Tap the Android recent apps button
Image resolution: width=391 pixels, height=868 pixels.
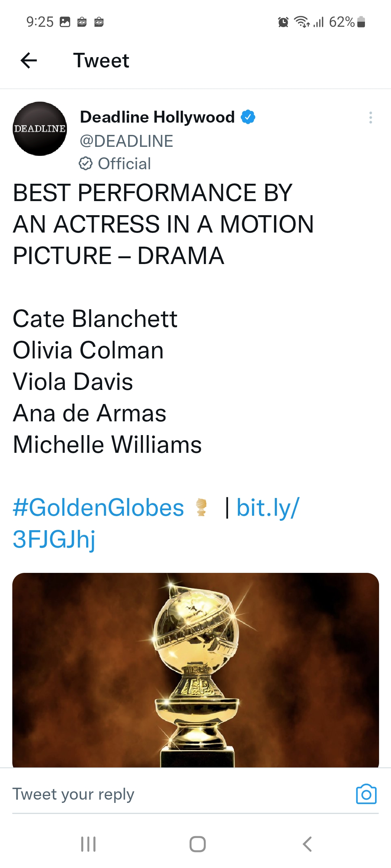point(88,844)
